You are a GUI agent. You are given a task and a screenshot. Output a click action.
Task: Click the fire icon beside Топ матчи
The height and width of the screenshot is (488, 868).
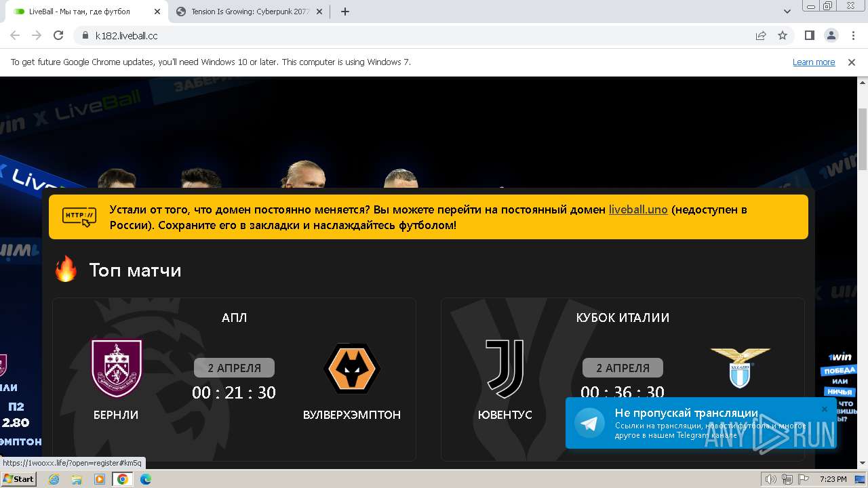pos(66,269)
